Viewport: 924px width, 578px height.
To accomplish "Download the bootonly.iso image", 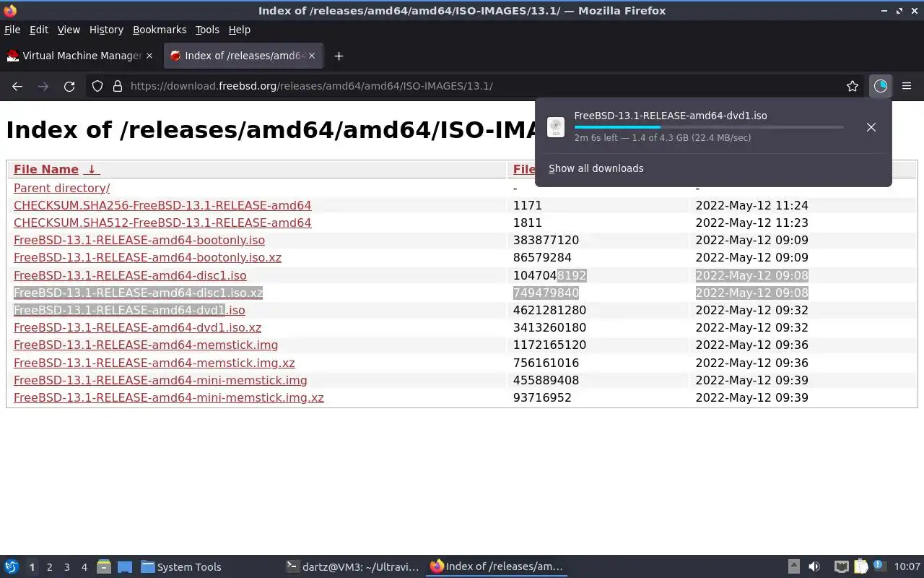I will coord(139,240).
